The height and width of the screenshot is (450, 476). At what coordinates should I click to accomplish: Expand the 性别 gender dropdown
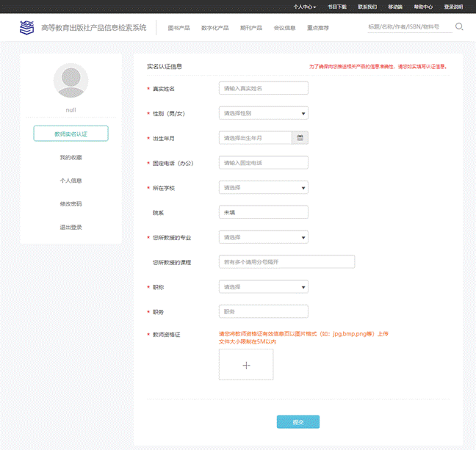point(263,113)
